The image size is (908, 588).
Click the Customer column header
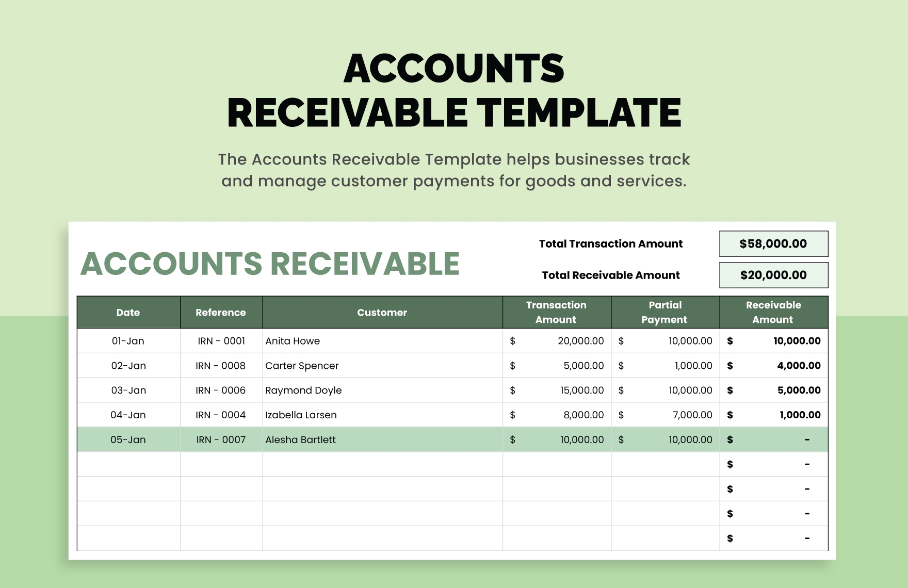pyautogui.click(x=382, y=312)
